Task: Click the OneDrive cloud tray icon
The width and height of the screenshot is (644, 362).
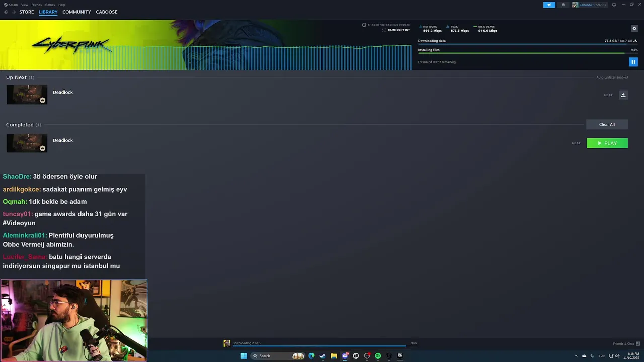Action: (x=584, y=356)
